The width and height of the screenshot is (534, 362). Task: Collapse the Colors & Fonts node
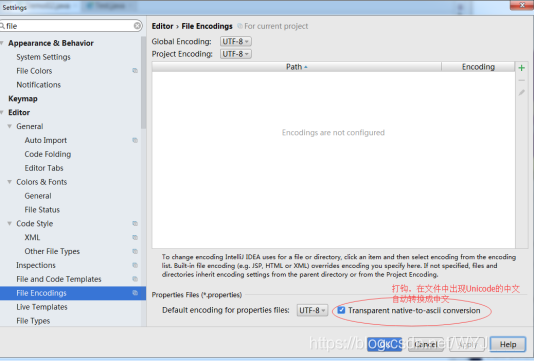[10, 182]
